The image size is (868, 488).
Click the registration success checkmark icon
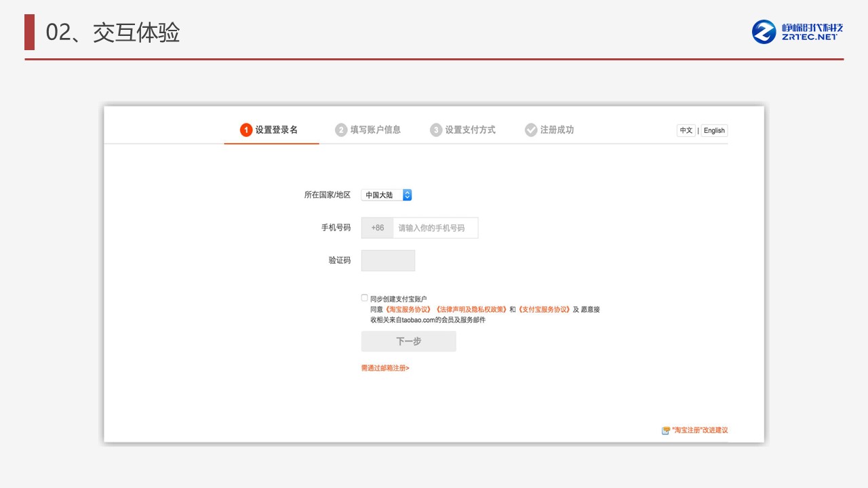tap(531, 130)
